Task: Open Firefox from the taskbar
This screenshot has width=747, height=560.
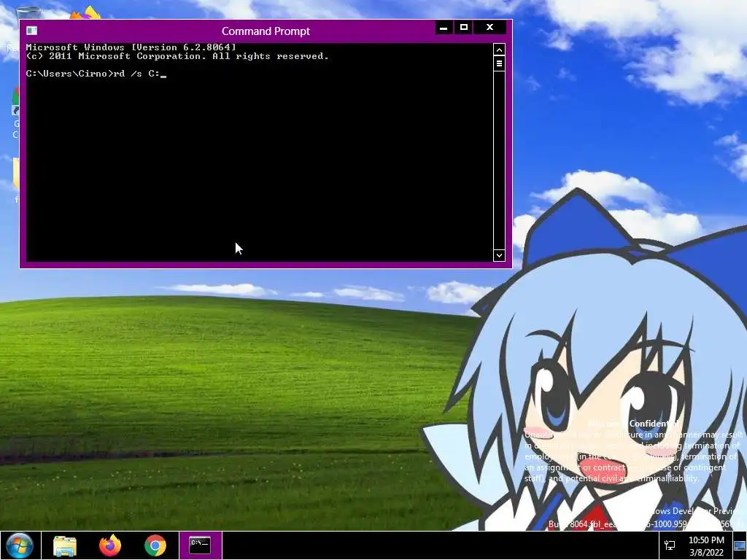Action: (x=110, y=545)
